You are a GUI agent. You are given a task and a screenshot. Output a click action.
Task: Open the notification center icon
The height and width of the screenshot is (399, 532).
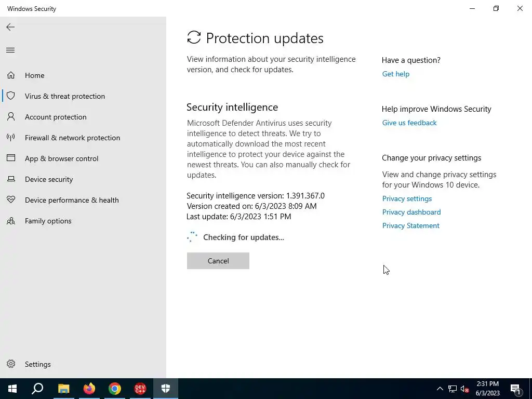pyautogui.click(x=515, y=389)
